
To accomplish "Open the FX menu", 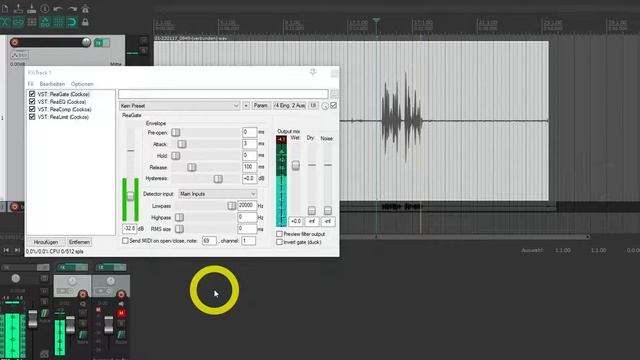I will tap(31, 84).
